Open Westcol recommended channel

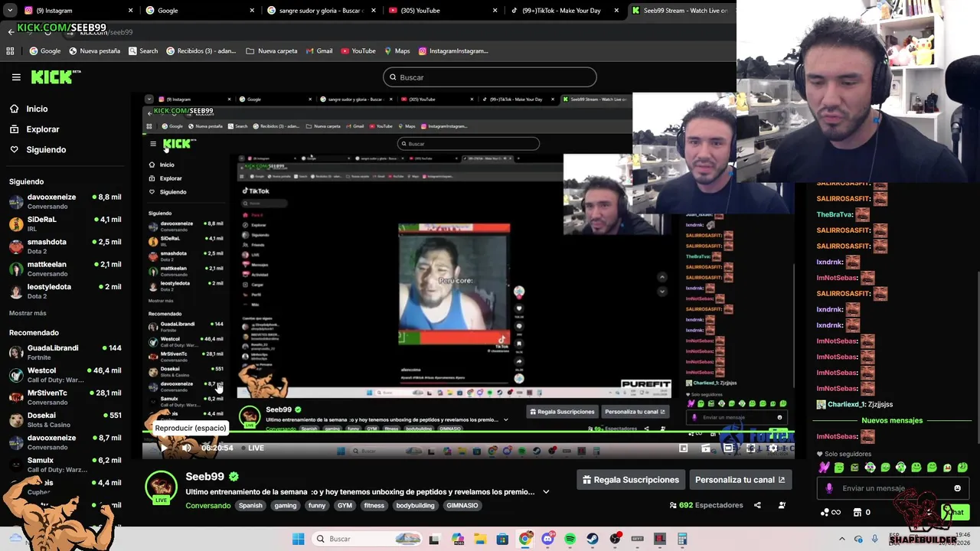point(65,374)
